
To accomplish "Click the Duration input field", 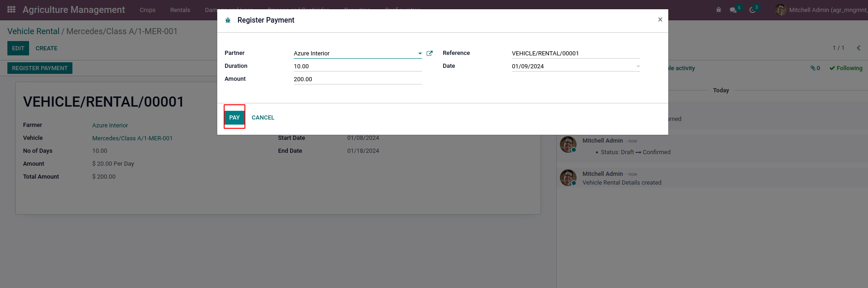I will 357,66.
